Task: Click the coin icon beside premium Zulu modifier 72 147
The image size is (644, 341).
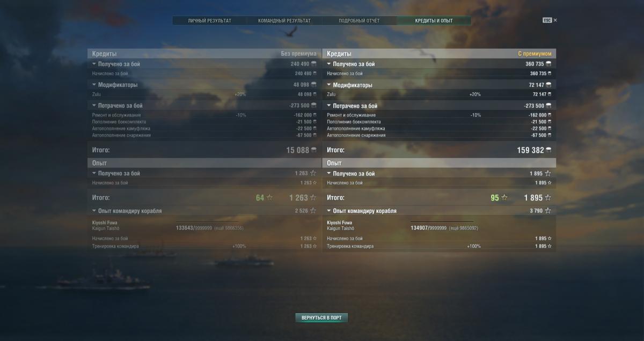Action: (549, 94)
